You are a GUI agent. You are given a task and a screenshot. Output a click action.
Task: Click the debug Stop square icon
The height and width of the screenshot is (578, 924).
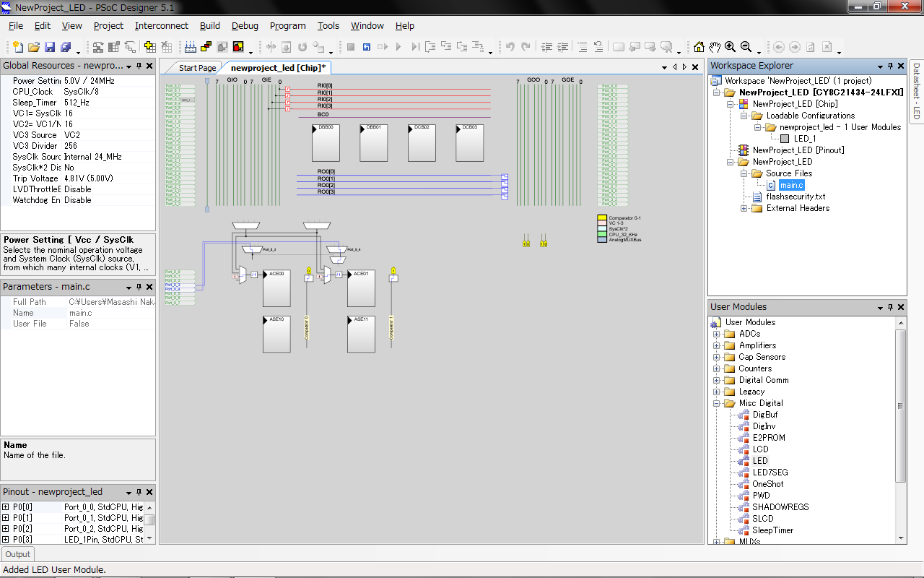(351, 47)
